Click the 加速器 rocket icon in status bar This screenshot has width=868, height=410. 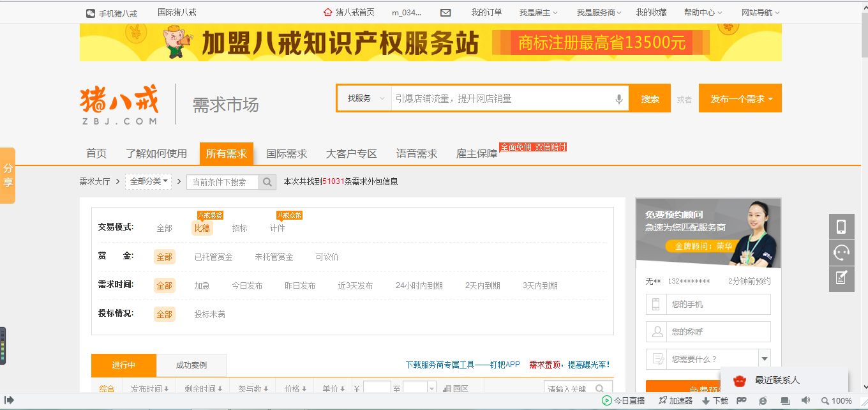coord(662,400)
